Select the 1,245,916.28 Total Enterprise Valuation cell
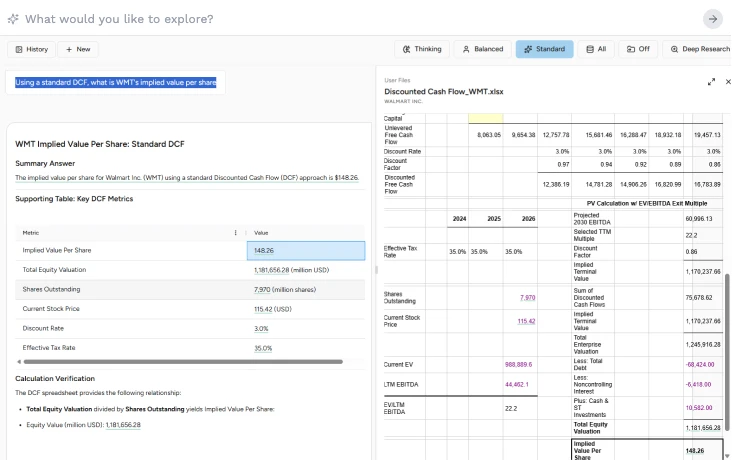The width and height of the screenshot is (732, 460). [x=703, y=345]
